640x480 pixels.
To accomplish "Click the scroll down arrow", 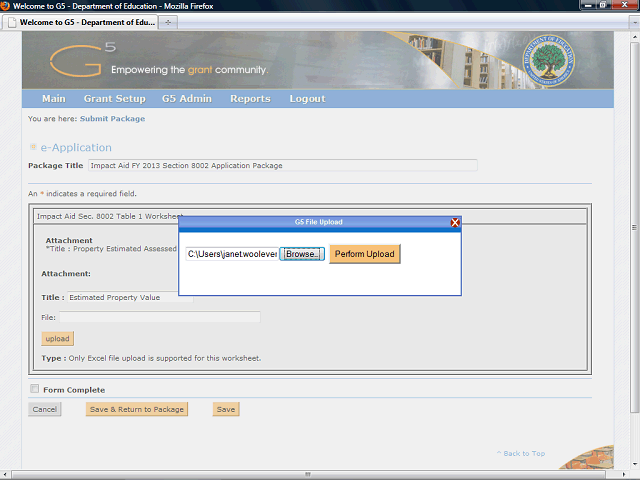I will pyautogui.click(x=635, y=464).
